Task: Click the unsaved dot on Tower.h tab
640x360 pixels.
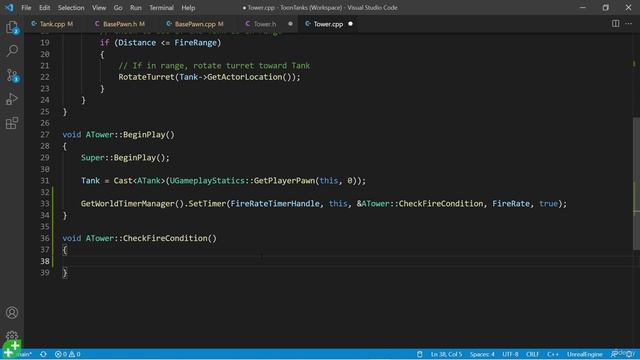Action: 290,24
